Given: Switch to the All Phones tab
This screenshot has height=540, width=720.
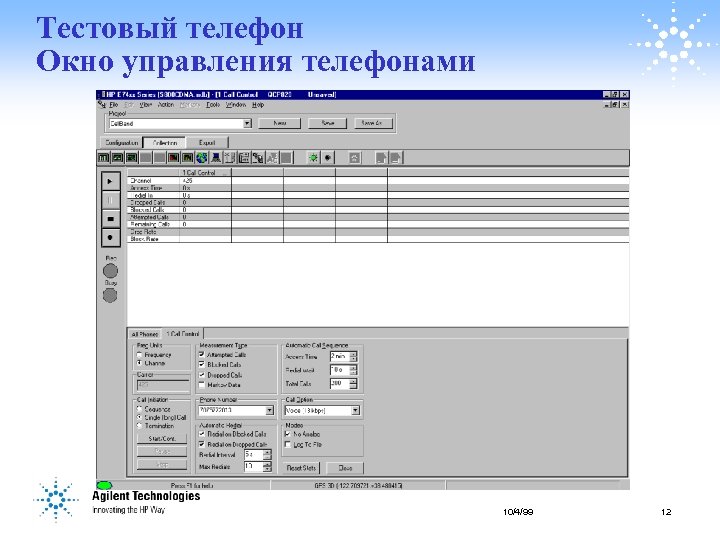Looking at the screenshot, I should (145, 334).
